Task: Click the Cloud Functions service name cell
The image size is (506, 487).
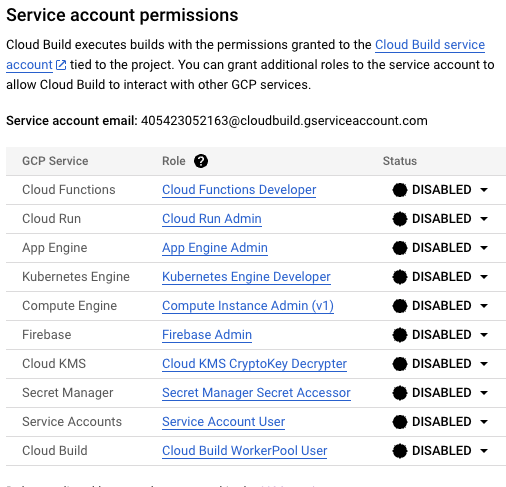Action: (69, 190)
